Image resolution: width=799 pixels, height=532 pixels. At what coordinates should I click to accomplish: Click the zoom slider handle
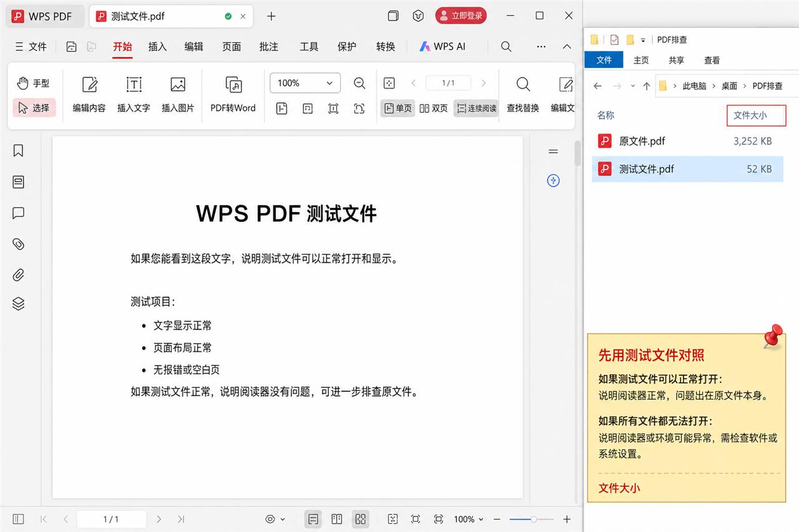tap(534, 519)
